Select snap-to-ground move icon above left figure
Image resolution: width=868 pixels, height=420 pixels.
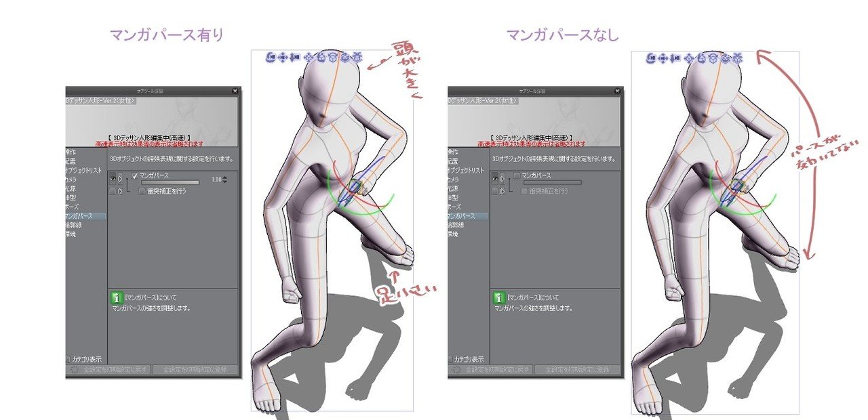tap(357, 58)
